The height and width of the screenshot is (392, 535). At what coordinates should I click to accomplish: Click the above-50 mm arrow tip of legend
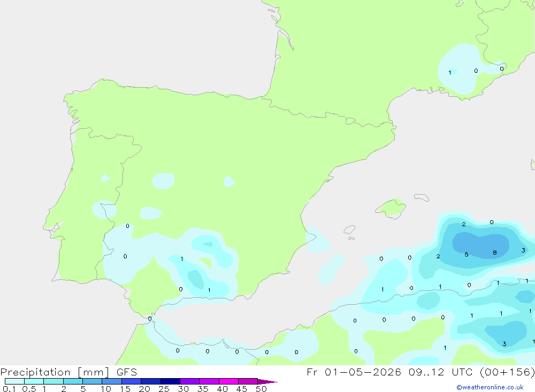[x=267, y=382]
